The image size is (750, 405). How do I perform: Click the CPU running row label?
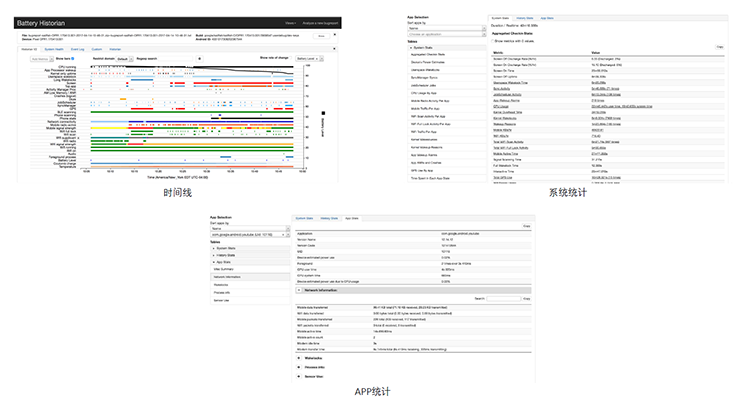(x=67, y=67)
